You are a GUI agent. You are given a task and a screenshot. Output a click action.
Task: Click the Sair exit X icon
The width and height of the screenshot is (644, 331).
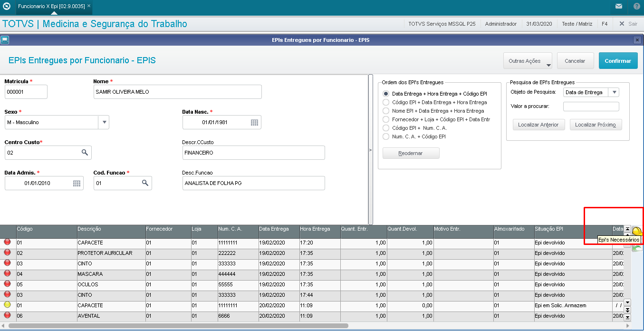coord(622,24)
